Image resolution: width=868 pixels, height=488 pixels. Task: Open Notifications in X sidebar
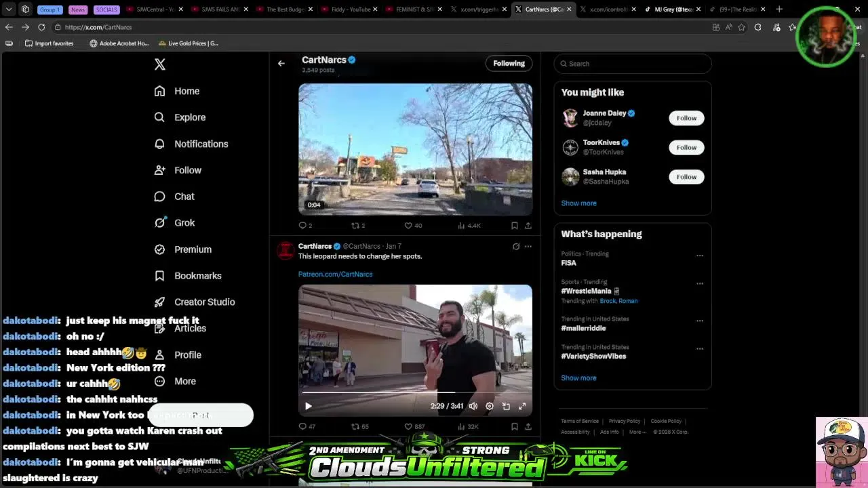(191, 144)
